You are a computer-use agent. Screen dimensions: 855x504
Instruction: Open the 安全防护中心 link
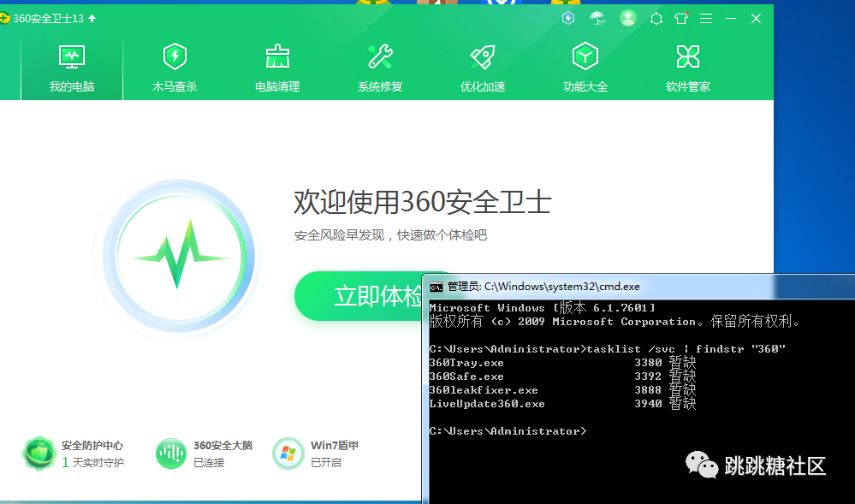92,446
